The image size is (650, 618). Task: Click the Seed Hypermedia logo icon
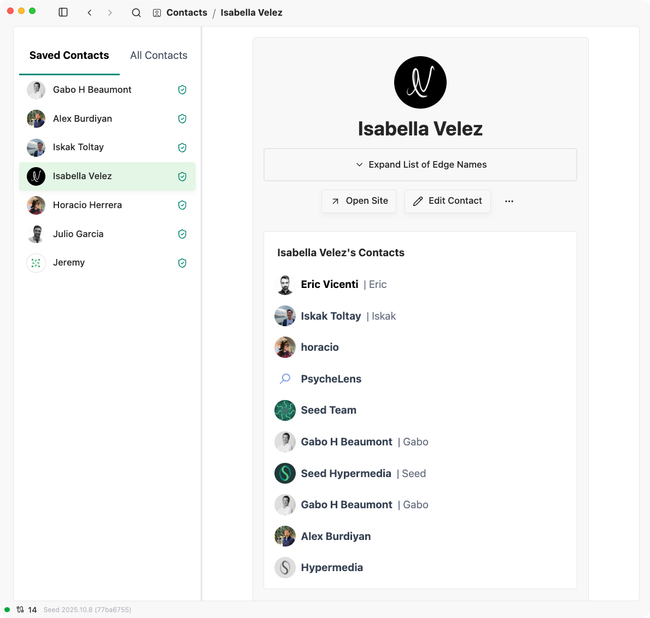285,473
